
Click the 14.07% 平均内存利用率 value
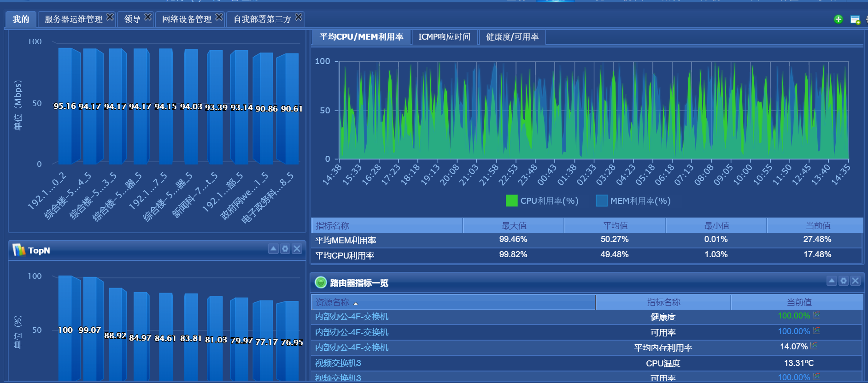point(794,347)
